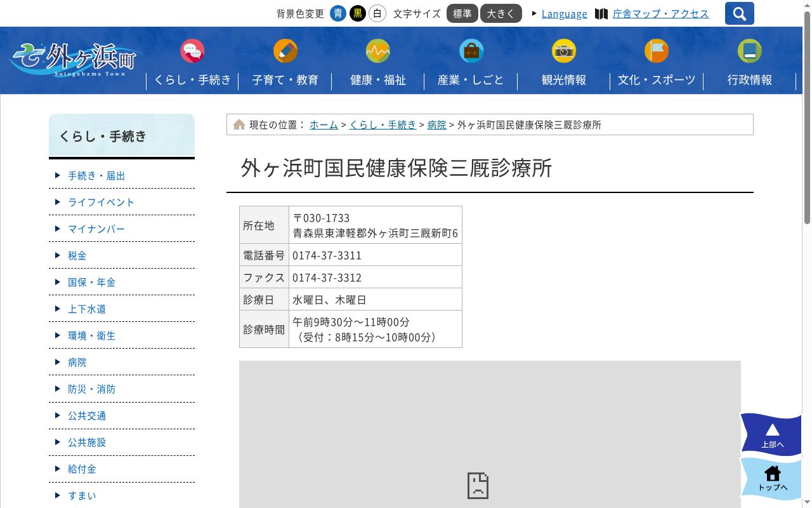The height and width of the screenshot is (508, 812).
Task: Open 給付金 in sidebar
Action: pos(82,469)
